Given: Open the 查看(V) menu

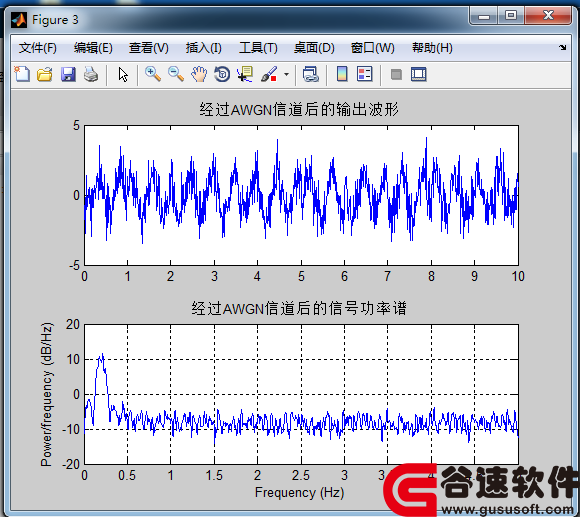Looking at the screenshot, I should (x=148, y=48).
